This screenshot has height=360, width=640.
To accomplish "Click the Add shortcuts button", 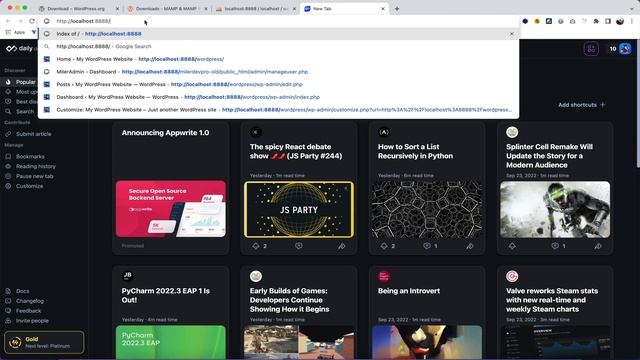I will 582,105.
